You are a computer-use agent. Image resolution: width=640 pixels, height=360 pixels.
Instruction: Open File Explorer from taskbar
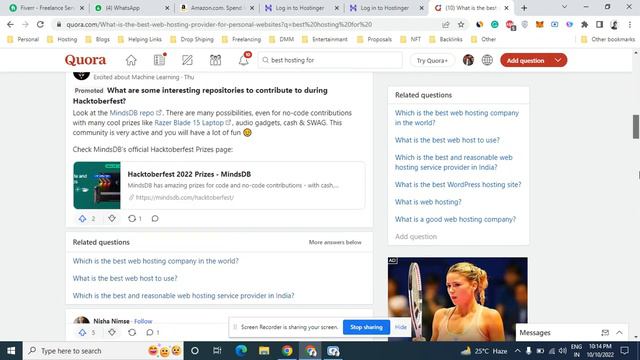(x=264, y=351)
